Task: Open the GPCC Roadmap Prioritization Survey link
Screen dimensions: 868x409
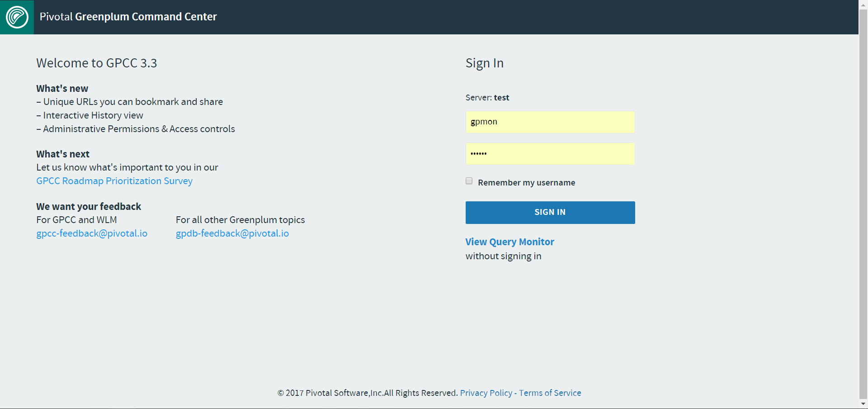Action: [x=114, y=181]
